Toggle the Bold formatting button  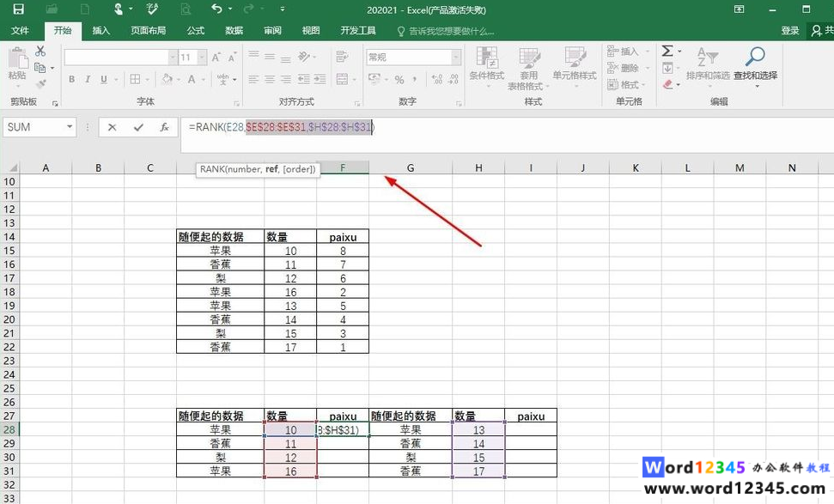72,80
